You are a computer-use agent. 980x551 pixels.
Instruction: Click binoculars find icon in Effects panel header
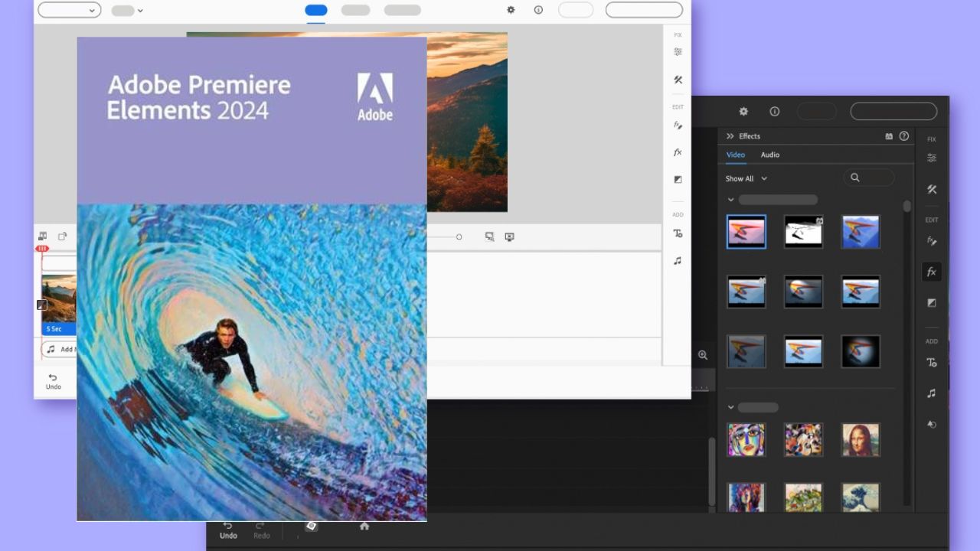pyautogui.click(x=889, y=136)
